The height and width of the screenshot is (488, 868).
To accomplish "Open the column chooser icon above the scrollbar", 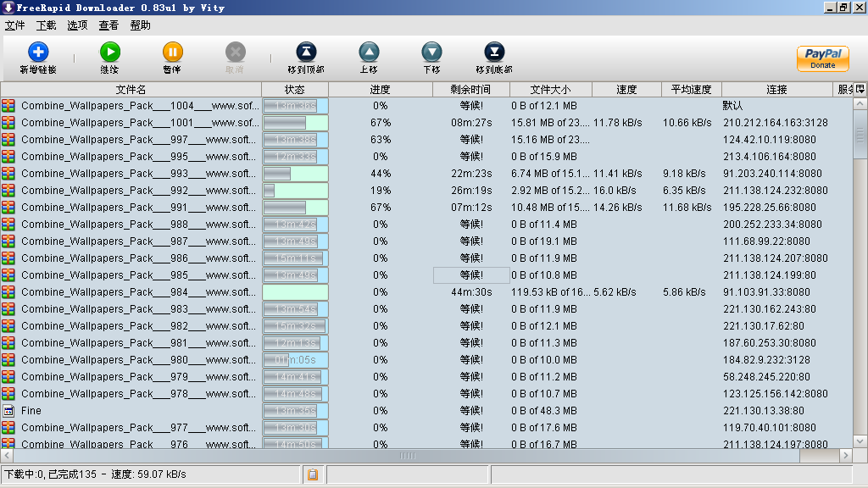I will pyautogui.click(x=860, y=89).
